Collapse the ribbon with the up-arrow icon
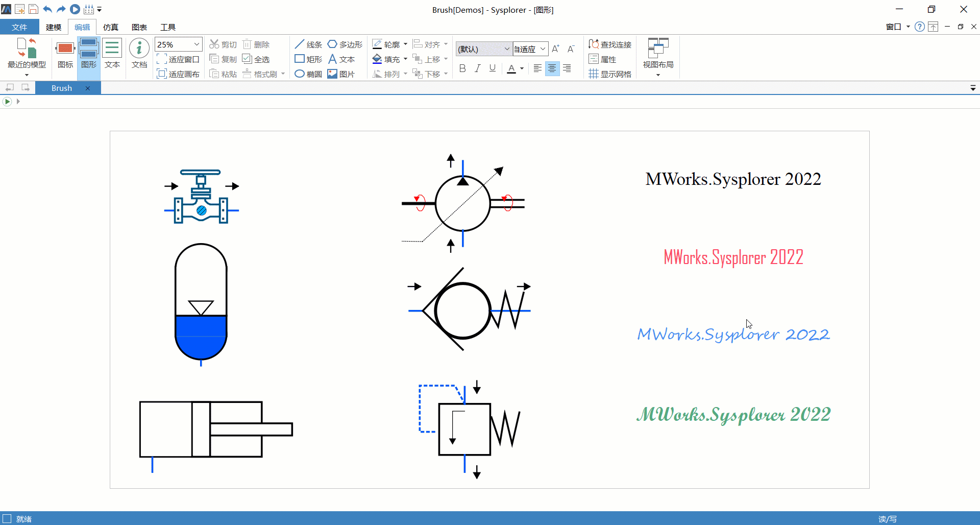The image size is (980, 525). [x=933, y=27]
